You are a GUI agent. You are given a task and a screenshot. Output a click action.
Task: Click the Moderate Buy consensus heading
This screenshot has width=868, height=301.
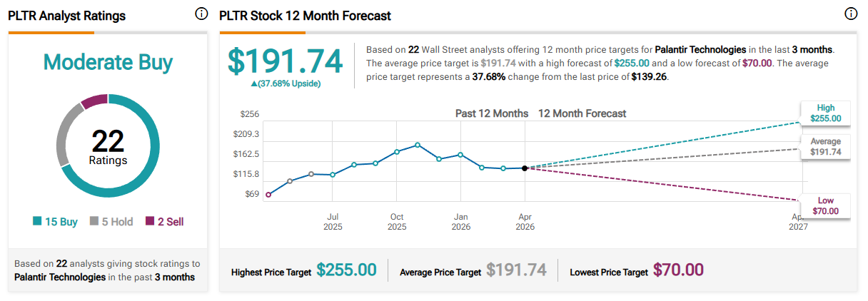pos(108,63)
